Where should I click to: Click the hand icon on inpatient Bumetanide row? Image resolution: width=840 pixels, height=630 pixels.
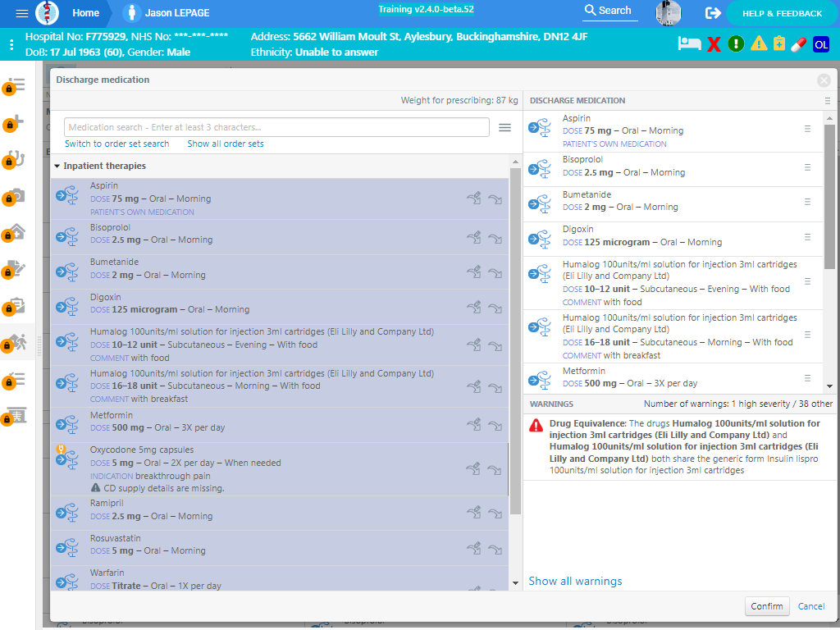(x=473, y=272)
